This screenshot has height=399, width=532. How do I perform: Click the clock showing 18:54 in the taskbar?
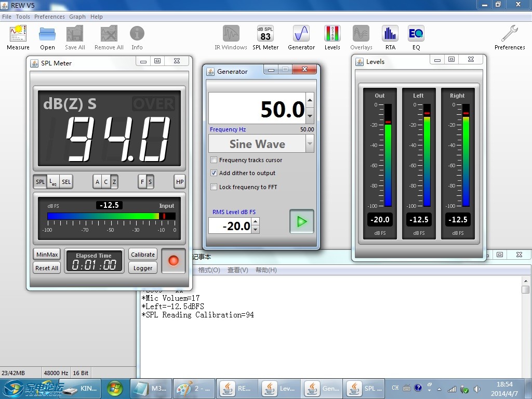click(x=504, y=384)
